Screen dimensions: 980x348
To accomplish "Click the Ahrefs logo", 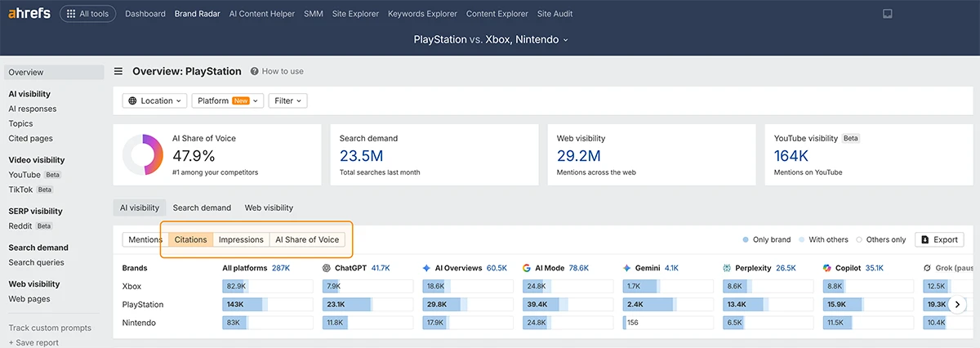I will coord(29,14).
